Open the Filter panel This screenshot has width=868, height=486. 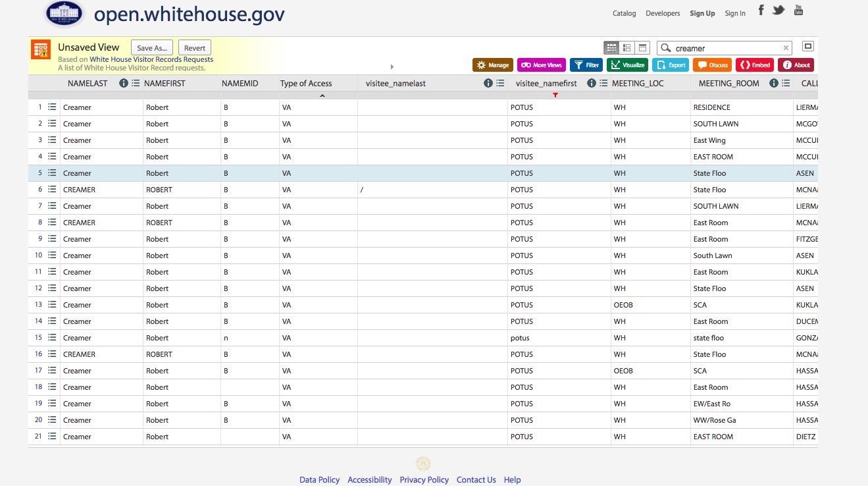pos(586,65)
